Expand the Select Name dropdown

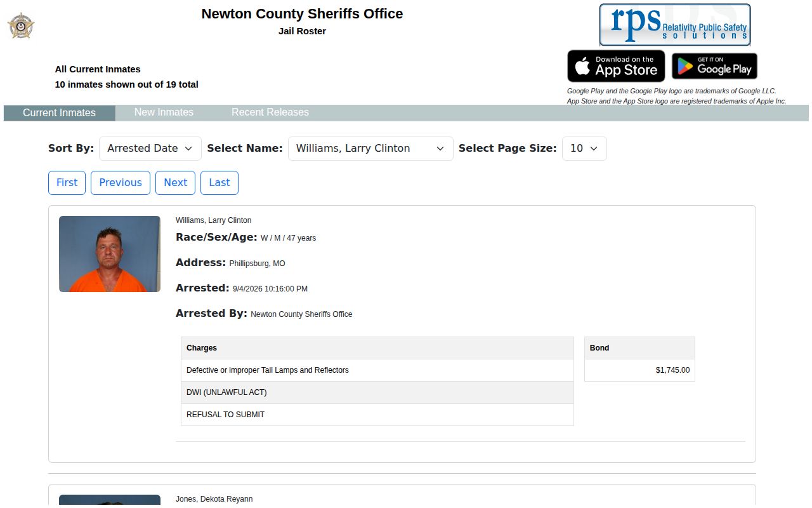click(370, 149)
